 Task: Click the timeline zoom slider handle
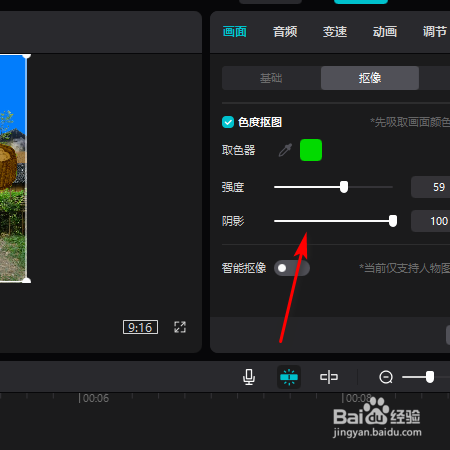tap(430, 377)
